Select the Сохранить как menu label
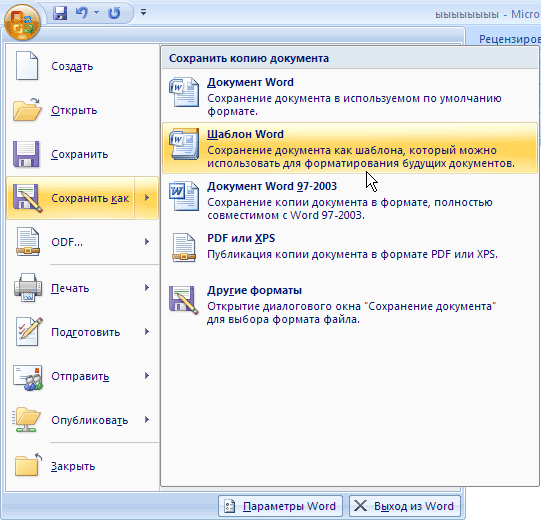The image size is (541, 525). point(90,198)
